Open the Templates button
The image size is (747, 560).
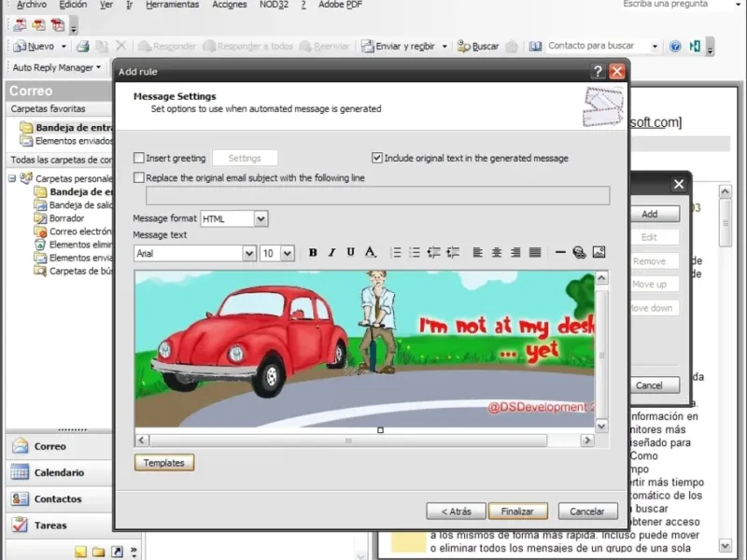click(x=164, y=463)
